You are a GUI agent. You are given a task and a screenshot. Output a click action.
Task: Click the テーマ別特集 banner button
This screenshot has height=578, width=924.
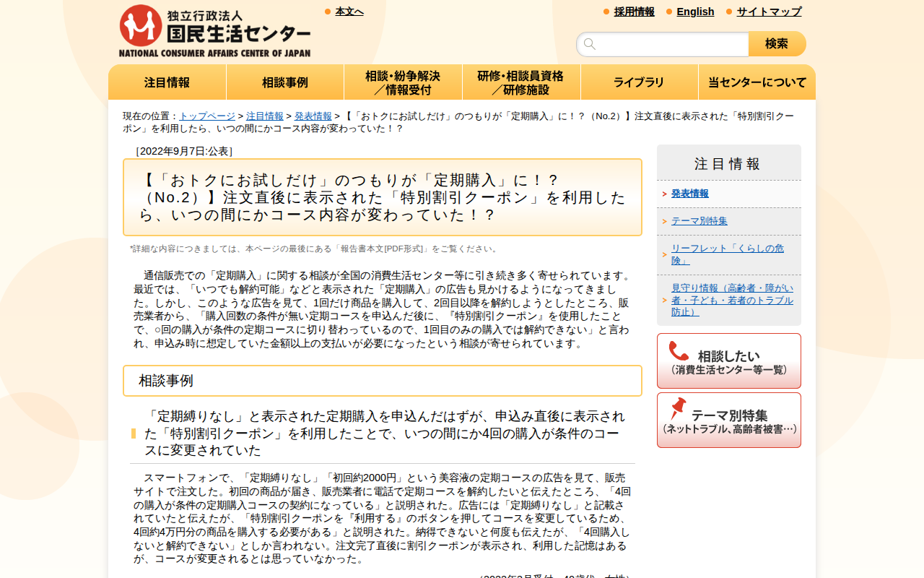pos(729,420)
